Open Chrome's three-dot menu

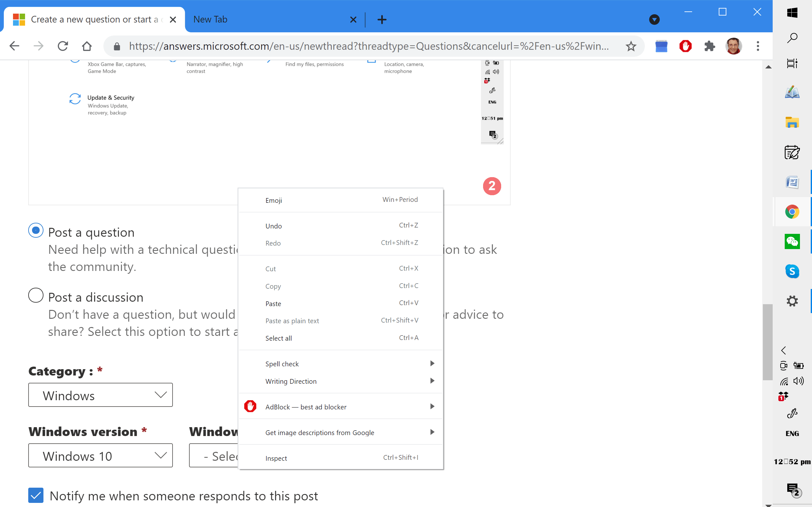click(758, 46)
